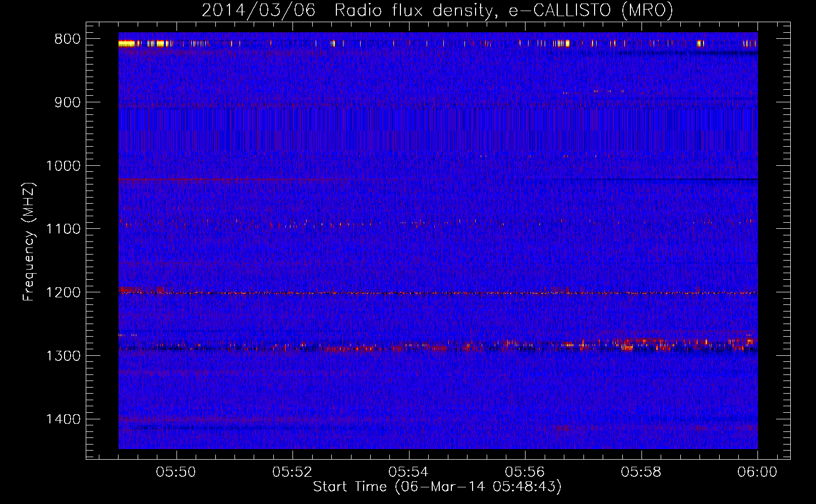The image size is (816, 504).
Task: Click the "Frequency (MHZ)" axis label
Action: [x=29, y=242]
